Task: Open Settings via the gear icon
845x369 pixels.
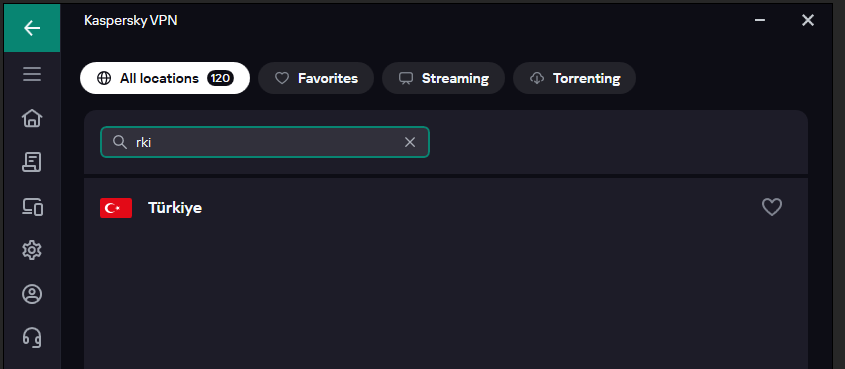Action: [32, 250]
